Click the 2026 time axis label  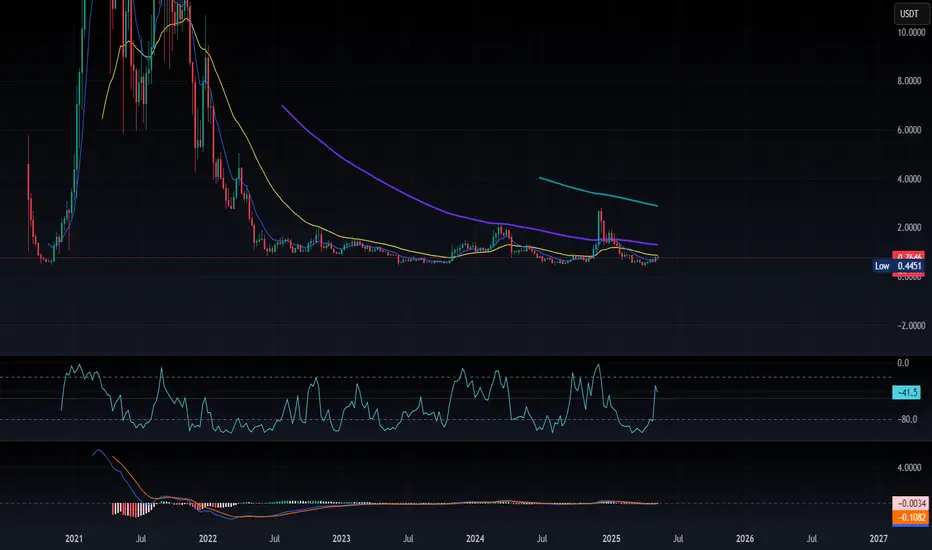click(x=745, y=539)
